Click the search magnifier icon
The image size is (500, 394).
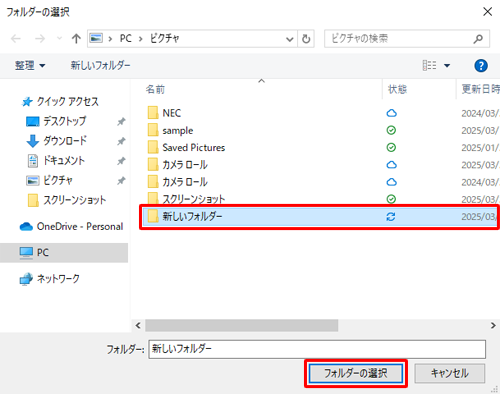pyautogui.click(x=478, y=39)
